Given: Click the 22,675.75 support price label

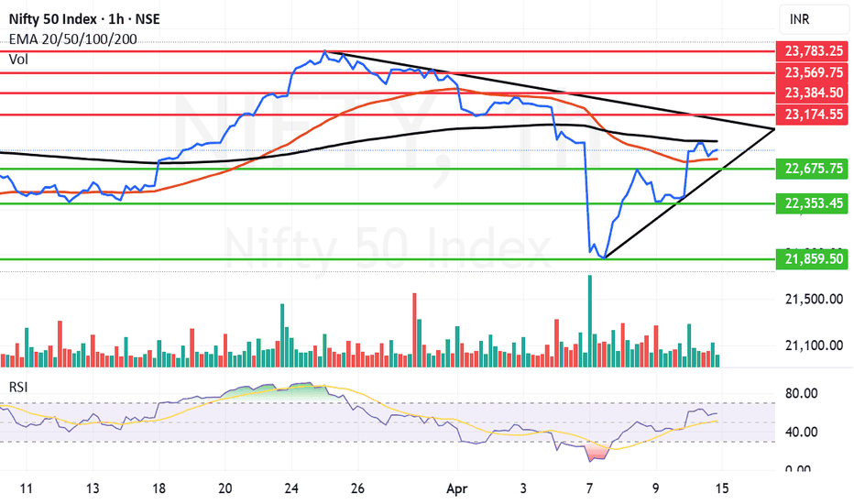Looking at the screenshot, I should coord(812,169).
